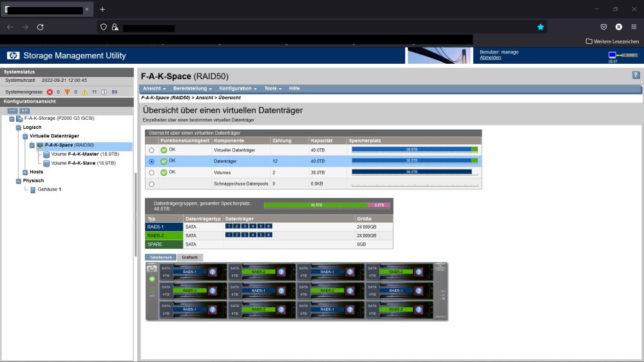Collapse the Logisch tree node
Image resolution: width=644 pixels, height=362 pixels.
coord(19,128)
